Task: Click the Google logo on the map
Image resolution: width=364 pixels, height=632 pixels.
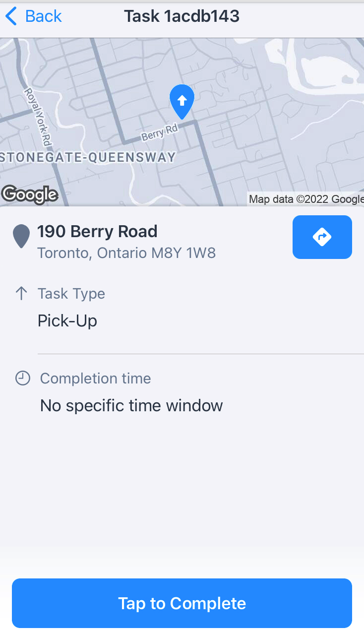Action: point(29,194)
